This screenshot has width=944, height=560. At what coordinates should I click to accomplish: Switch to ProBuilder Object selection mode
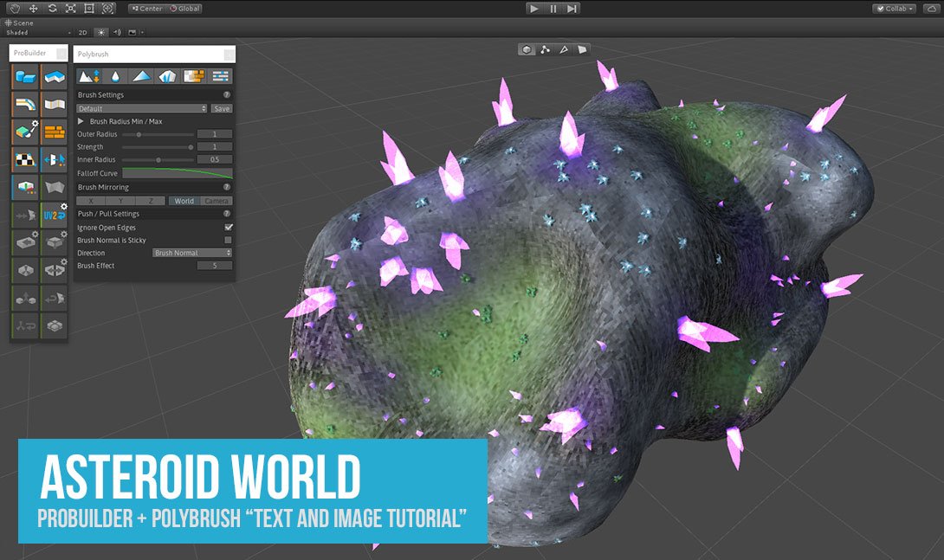click(527, 49)
